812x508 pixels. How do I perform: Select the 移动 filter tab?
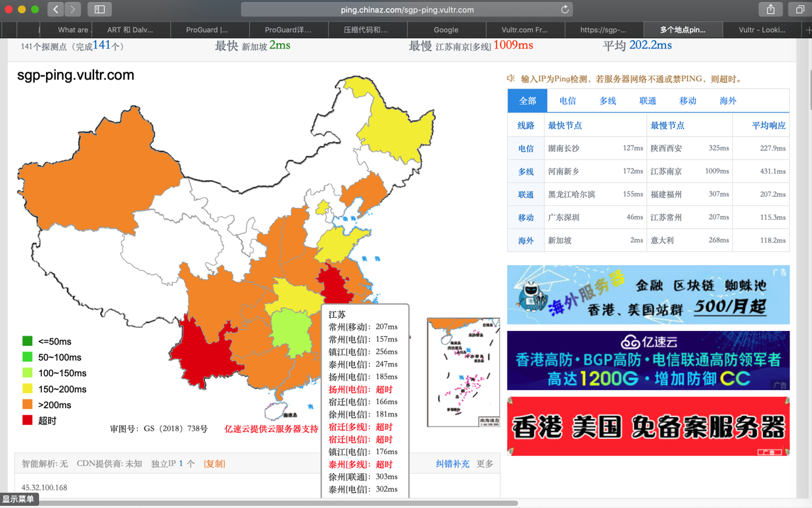click(688, 101)
